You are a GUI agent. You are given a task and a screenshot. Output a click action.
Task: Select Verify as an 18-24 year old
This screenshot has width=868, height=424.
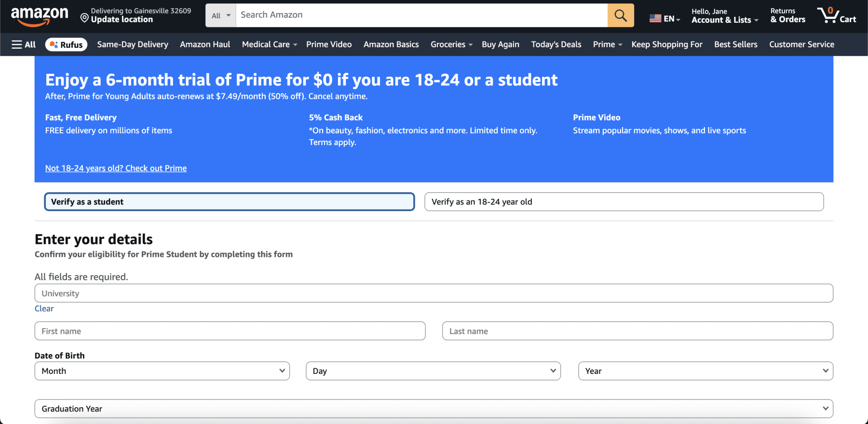pos(624,202)
